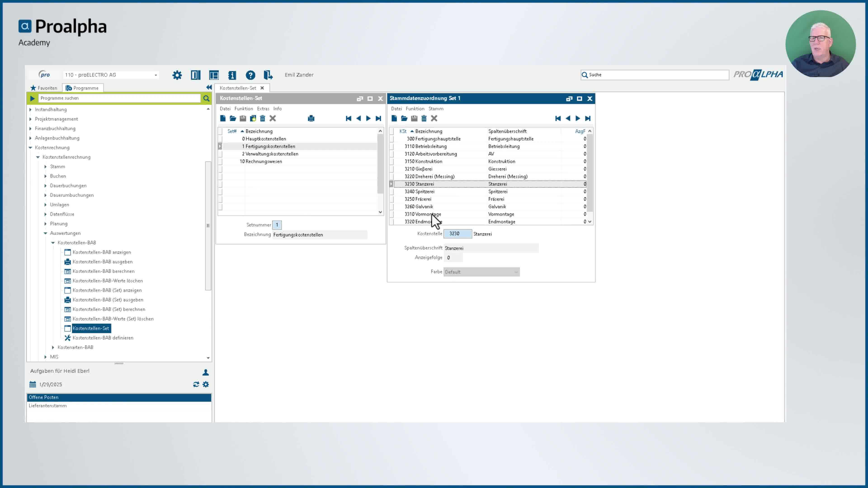Click the Programme suchen search field
868x488 pixels.
point(120,98)
